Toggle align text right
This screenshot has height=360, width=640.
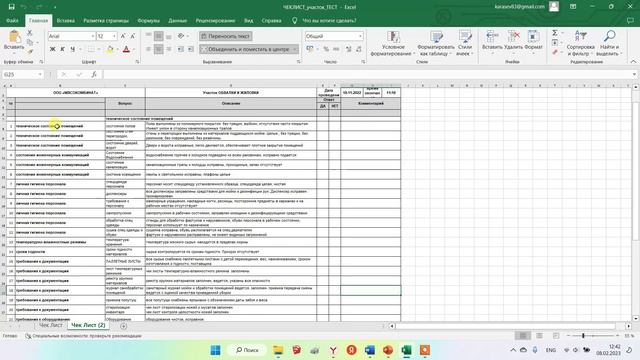169,49
